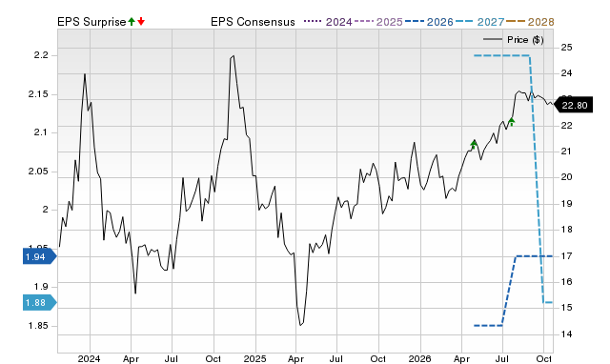Click the 24 value on the price axis

566,73
